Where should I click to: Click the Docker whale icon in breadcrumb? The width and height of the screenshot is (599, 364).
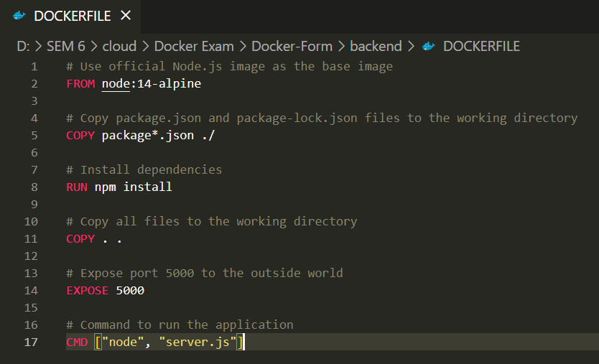coord(429,46)
